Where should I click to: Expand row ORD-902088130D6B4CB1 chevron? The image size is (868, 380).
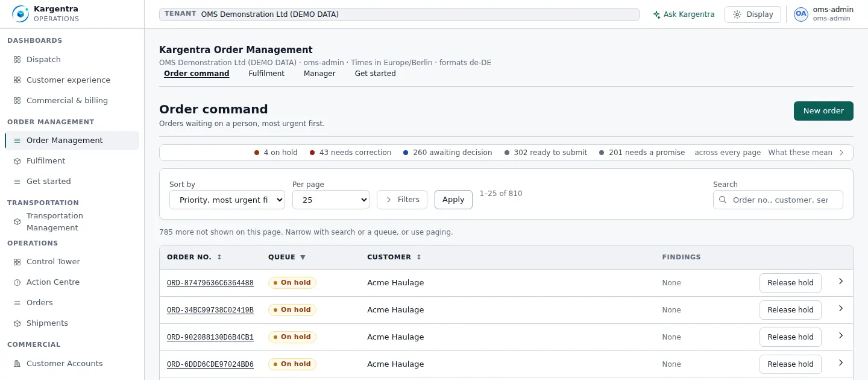841,336
